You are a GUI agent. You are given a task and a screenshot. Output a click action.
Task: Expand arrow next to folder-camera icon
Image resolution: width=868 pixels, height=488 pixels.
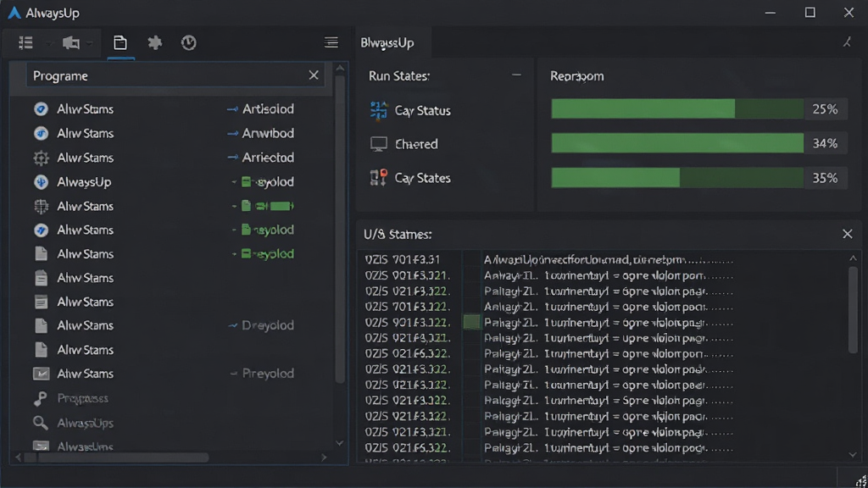[90, 43]
